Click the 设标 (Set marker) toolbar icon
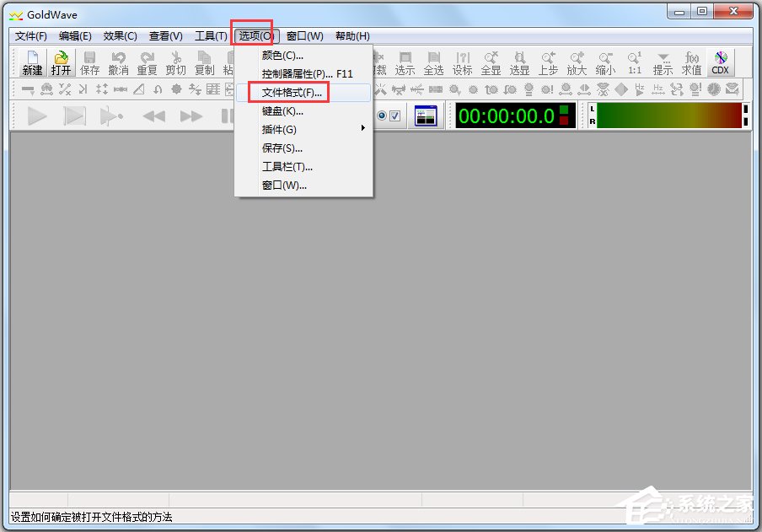 (x=462, y=62)
